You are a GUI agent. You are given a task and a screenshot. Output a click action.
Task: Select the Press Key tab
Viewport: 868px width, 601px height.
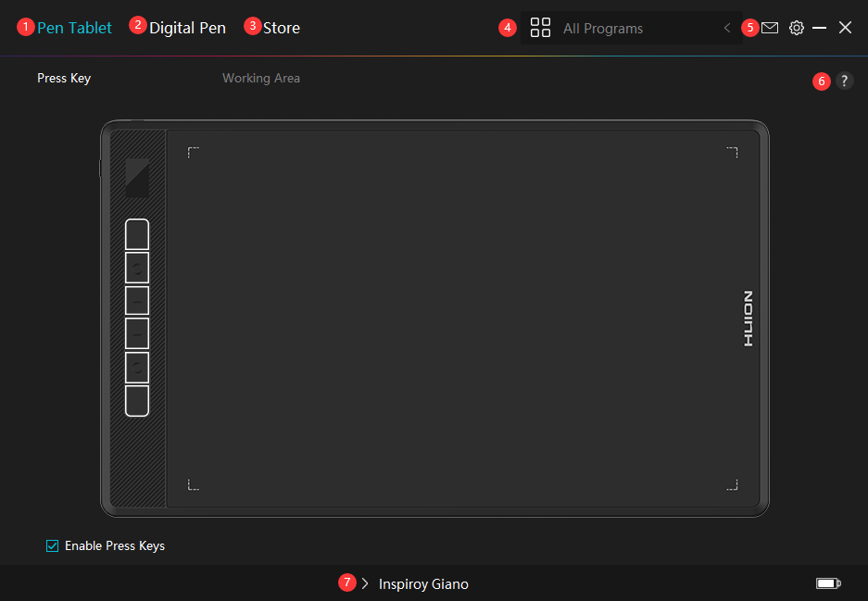64,79
